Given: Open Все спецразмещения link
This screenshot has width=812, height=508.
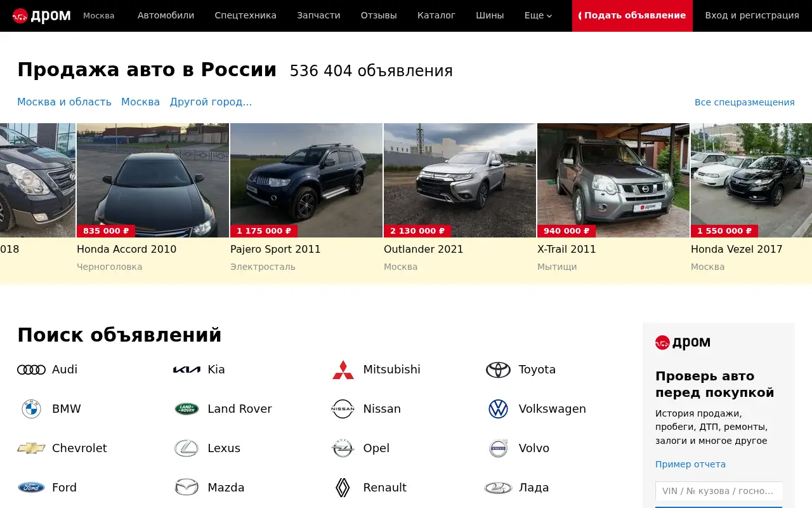Looking at the screenshot, I should [745, 102].
